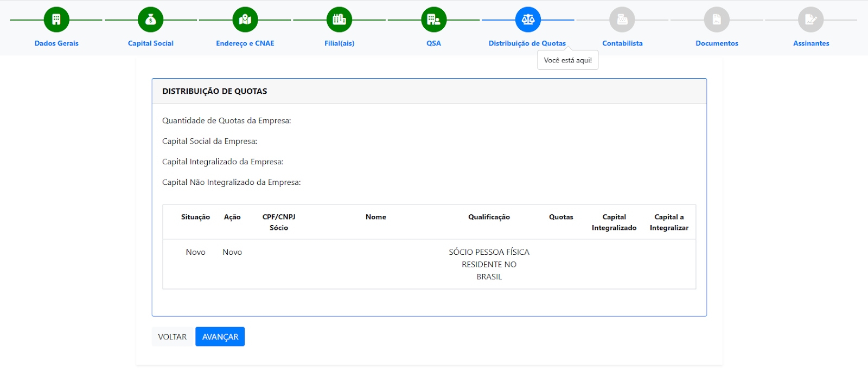This screenshot has height=372, width=868.
Task: Click the Capital a Integralizar column header
Action: pos(669,222)
